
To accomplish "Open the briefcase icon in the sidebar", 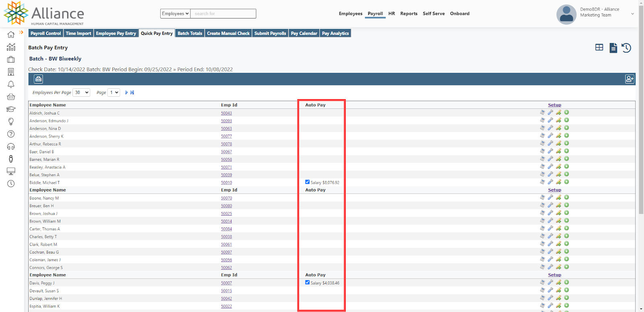I will pos(11,60).
